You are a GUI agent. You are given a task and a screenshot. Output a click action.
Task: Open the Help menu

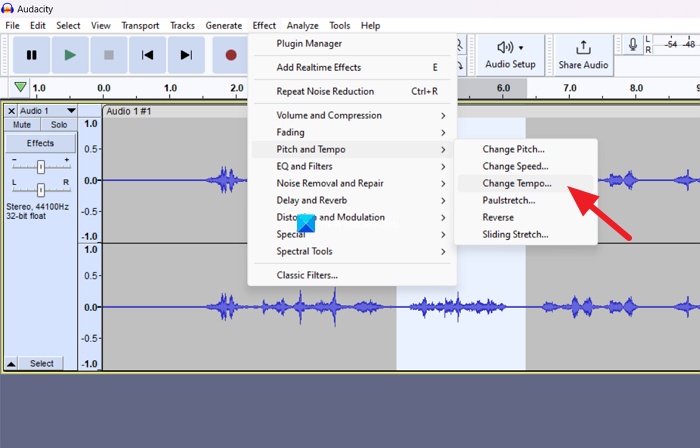[x=371, y=25]
